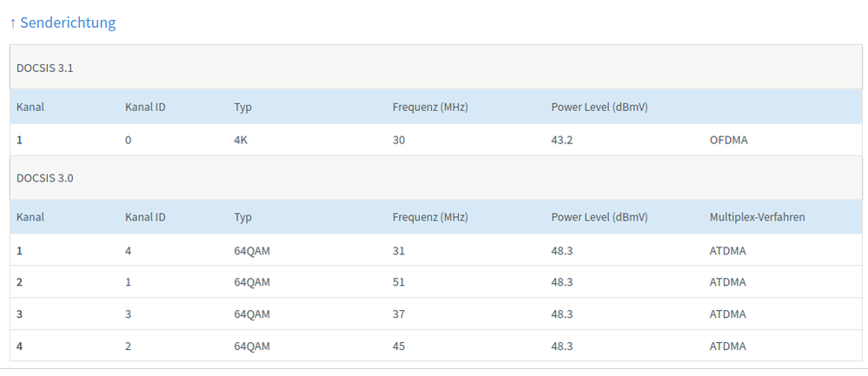Click frequency value 37 in channel 3 row

pos(399,313)
